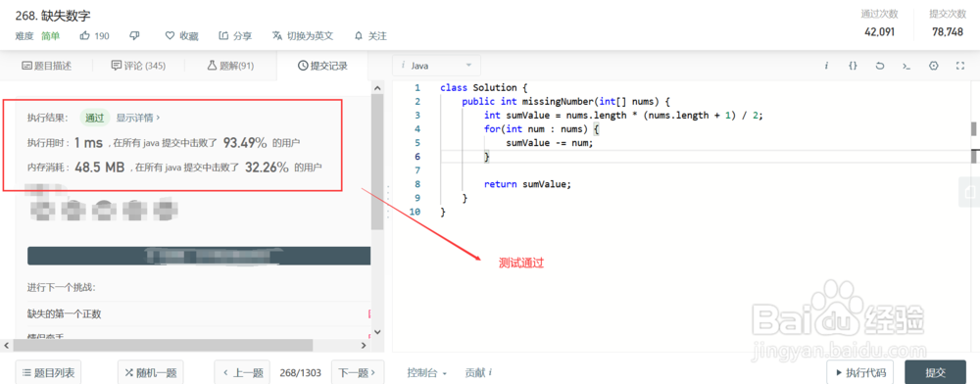Open the 题目列表 problem list
Screen dimensions: 980x384
click(x=48, y=373)
